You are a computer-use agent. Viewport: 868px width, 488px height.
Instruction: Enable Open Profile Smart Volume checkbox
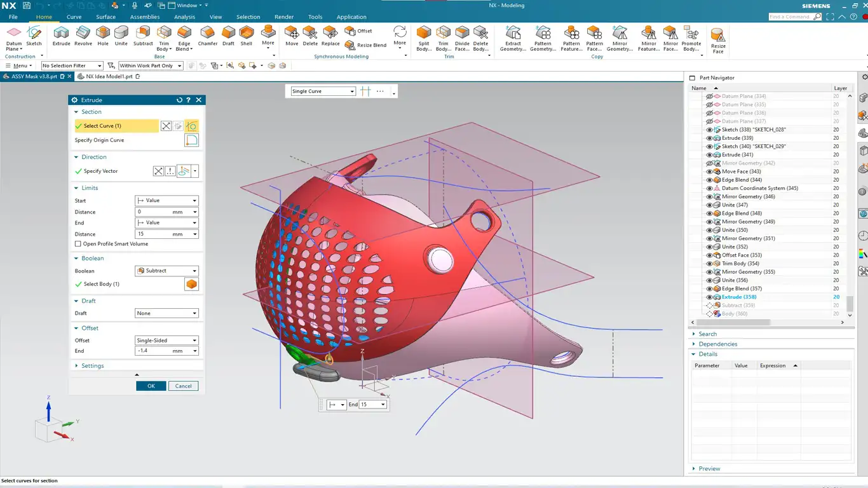(78, 244)
